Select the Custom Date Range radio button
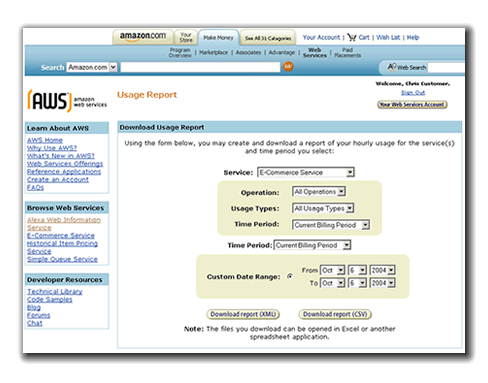488x383 pixels. click(290, 276)
